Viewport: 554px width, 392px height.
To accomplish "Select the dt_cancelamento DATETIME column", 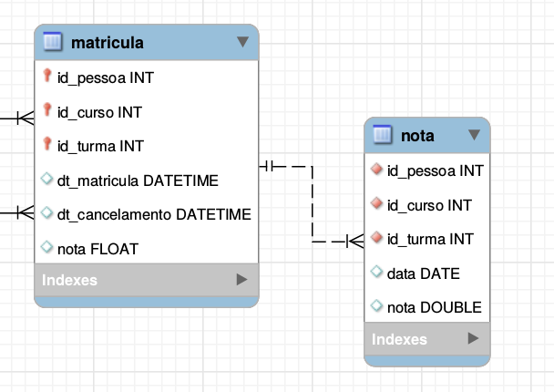I will coord(154,213).
